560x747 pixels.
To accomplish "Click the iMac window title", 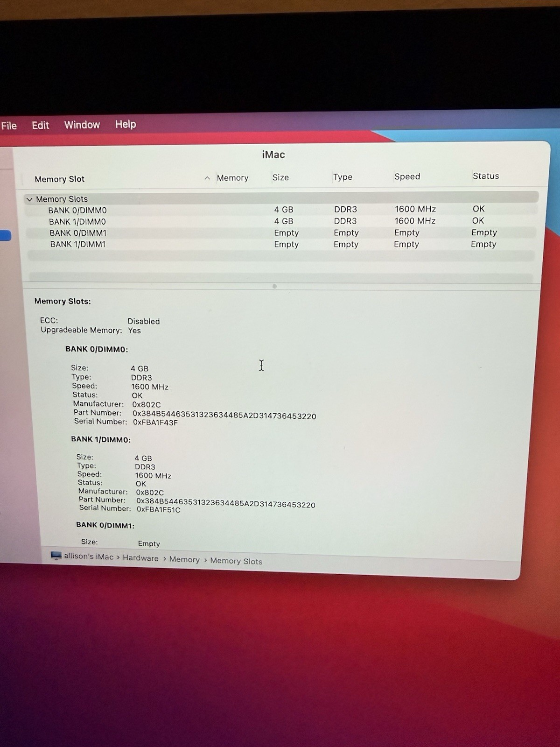I will (273, 155).
